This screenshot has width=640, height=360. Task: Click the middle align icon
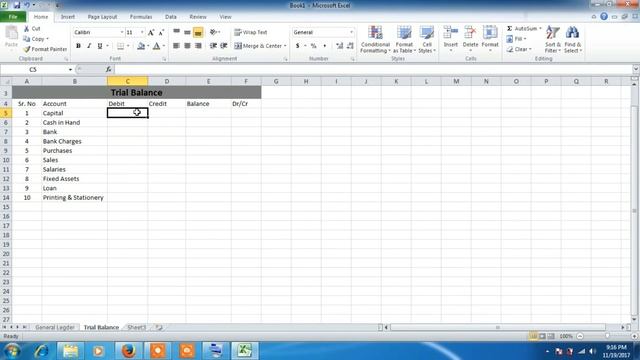(x=187, y=32)
